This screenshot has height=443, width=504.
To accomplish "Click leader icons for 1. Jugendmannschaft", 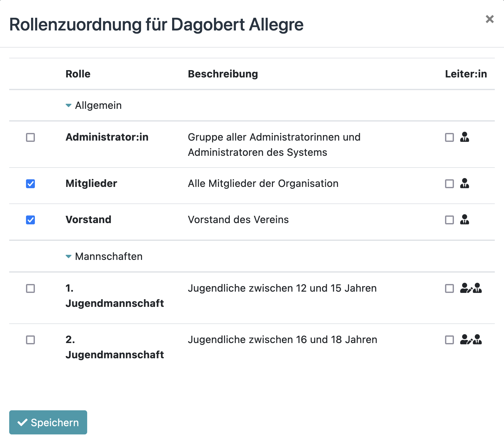I will 471,288.
